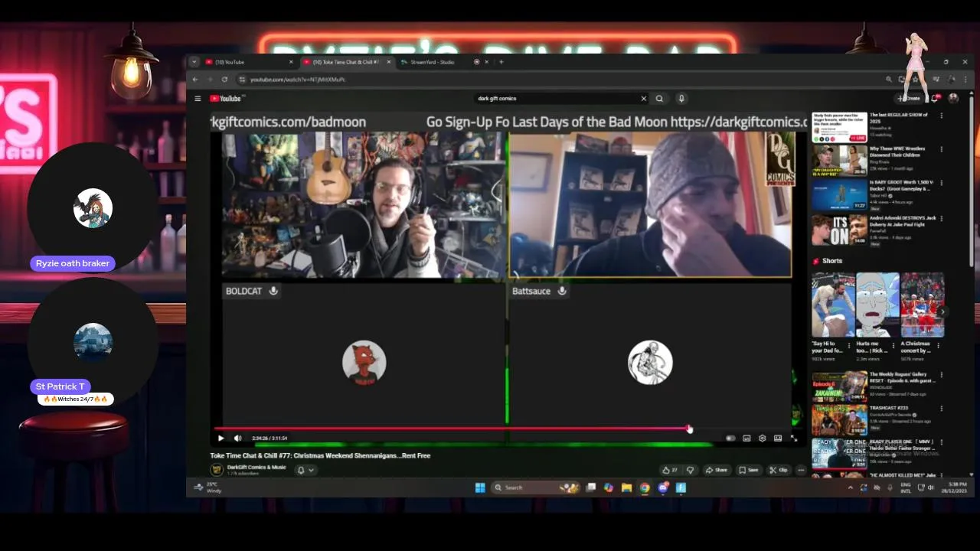Open options menu for last REGULAR SHOW video
Screen dimensions: 980x551
click(x=942, y=116)
